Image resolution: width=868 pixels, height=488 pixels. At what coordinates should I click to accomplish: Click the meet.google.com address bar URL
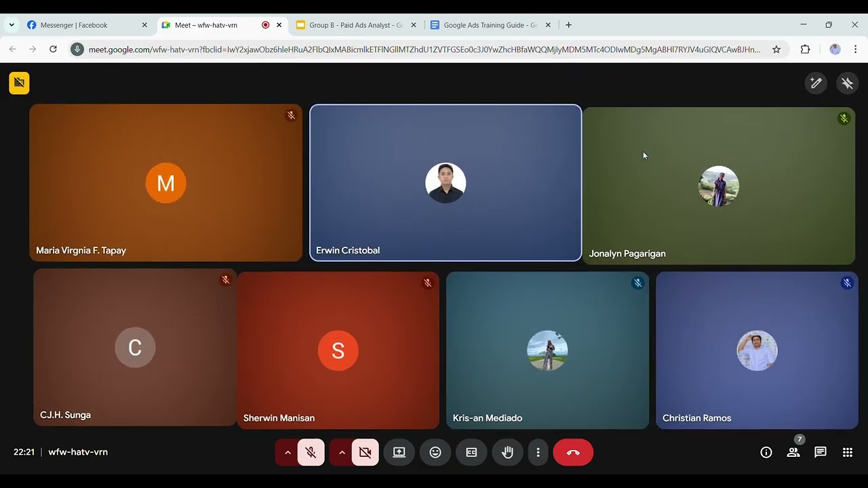(425, 49)
